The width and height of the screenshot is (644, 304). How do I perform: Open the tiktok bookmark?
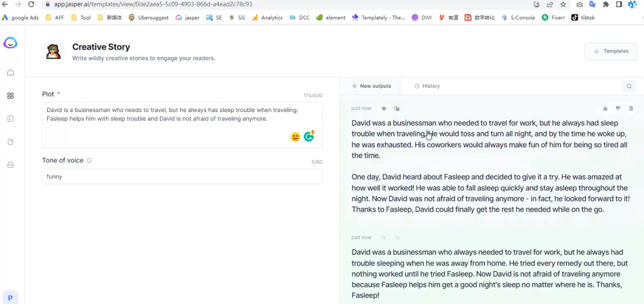click(583, 18)
